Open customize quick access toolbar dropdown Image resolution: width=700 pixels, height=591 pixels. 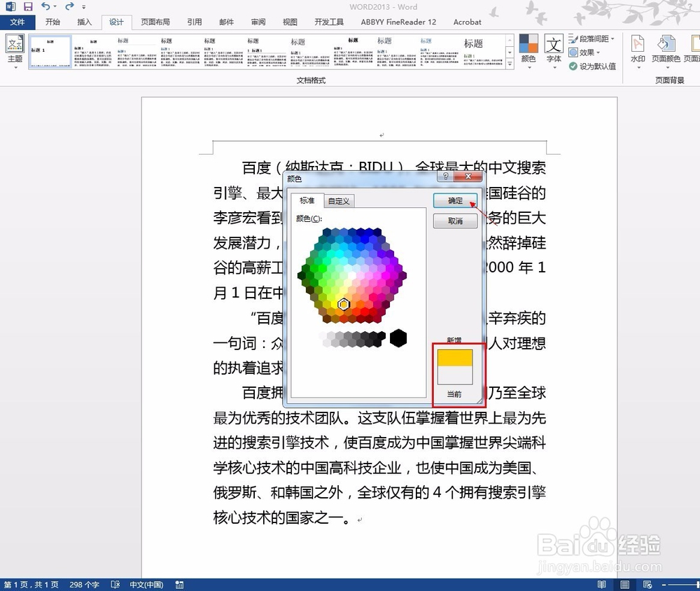point(84,7)
